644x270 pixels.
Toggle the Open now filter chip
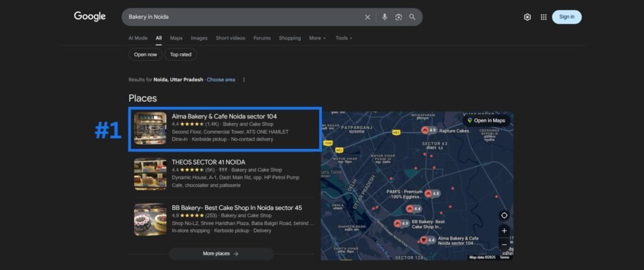point(145,55)
